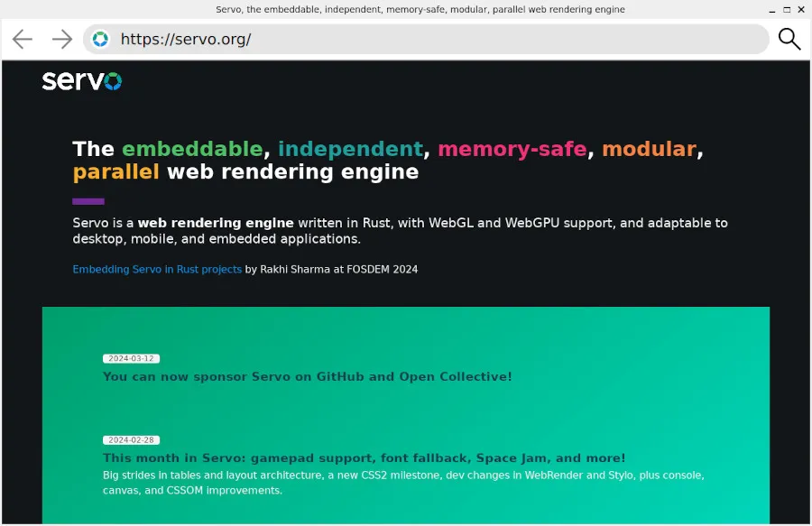Click the purple divider bar below heading
Image resolution: width=812 pixels, height=526 pixels.
88,201
